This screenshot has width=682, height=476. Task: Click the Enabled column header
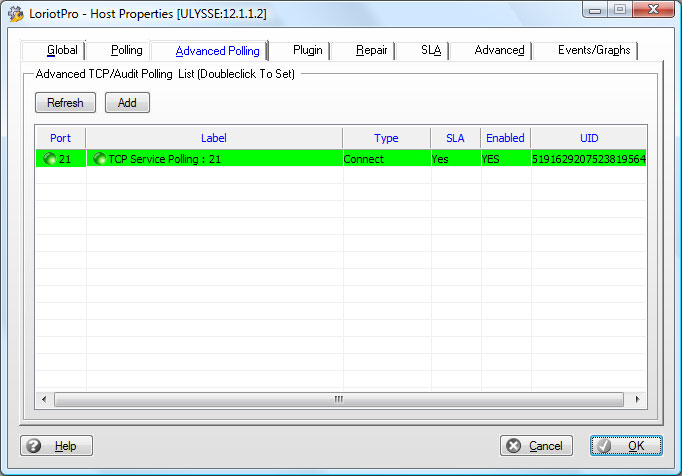pyautogui.click(x=505, y=138)
